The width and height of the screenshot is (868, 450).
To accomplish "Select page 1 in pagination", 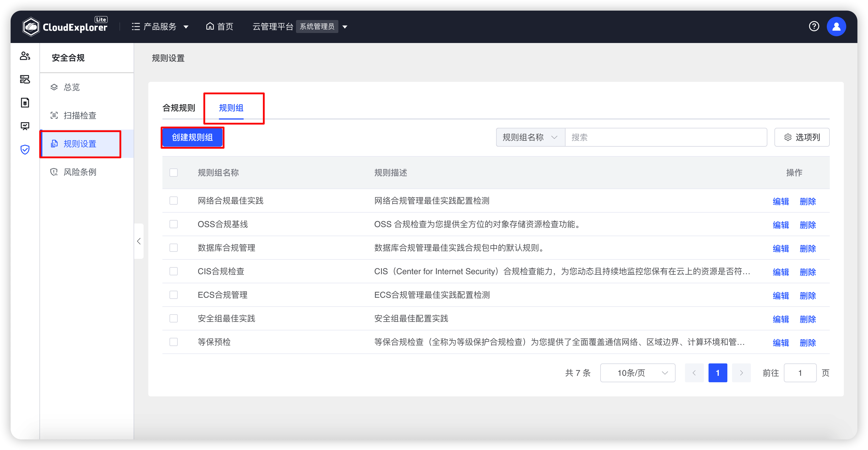I will pyautogui.click(x=718, y=373).
